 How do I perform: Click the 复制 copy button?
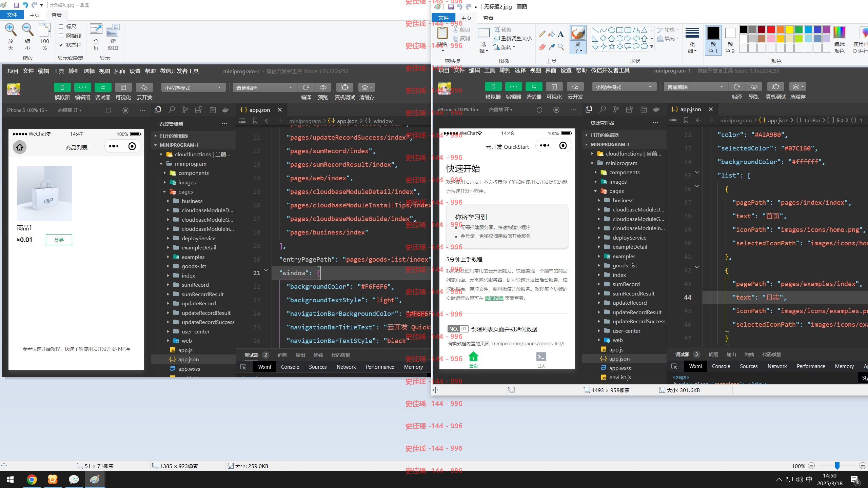pyautogui.click(x=461, y=38)
